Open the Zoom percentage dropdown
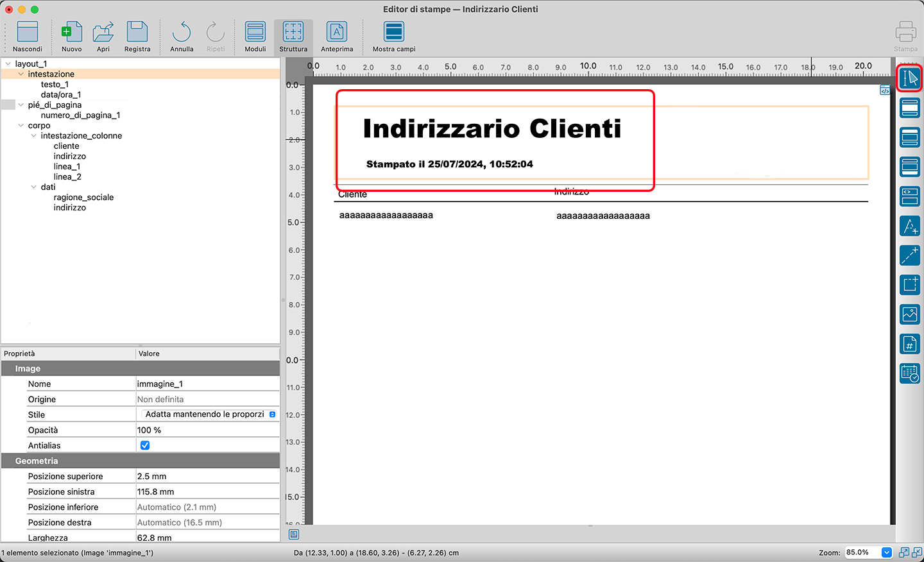Viewport: 924px width, 562px height. [886, 552]
